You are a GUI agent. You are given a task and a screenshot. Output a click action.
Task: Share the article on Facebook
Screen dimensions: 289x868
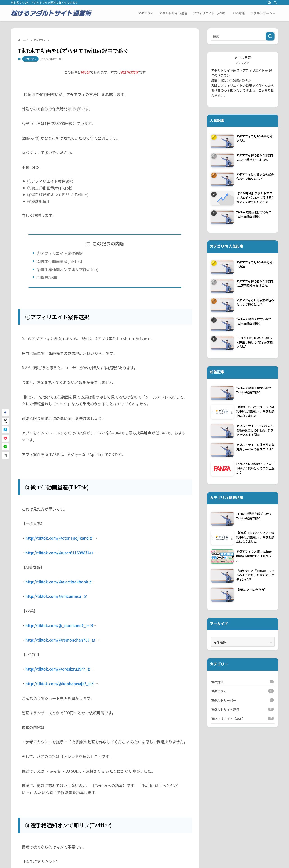coord(5,412)
